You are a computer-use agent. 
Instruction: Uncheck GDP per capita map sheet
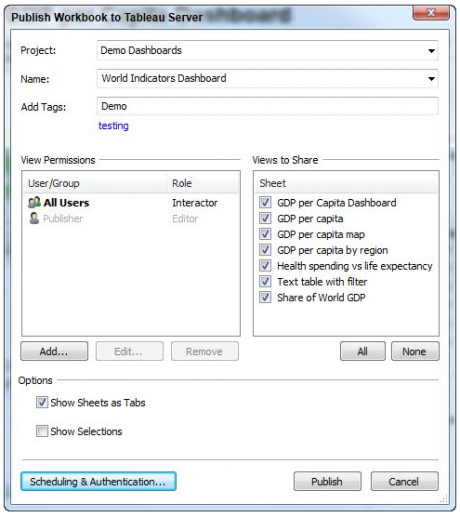(x=265, y=234)
